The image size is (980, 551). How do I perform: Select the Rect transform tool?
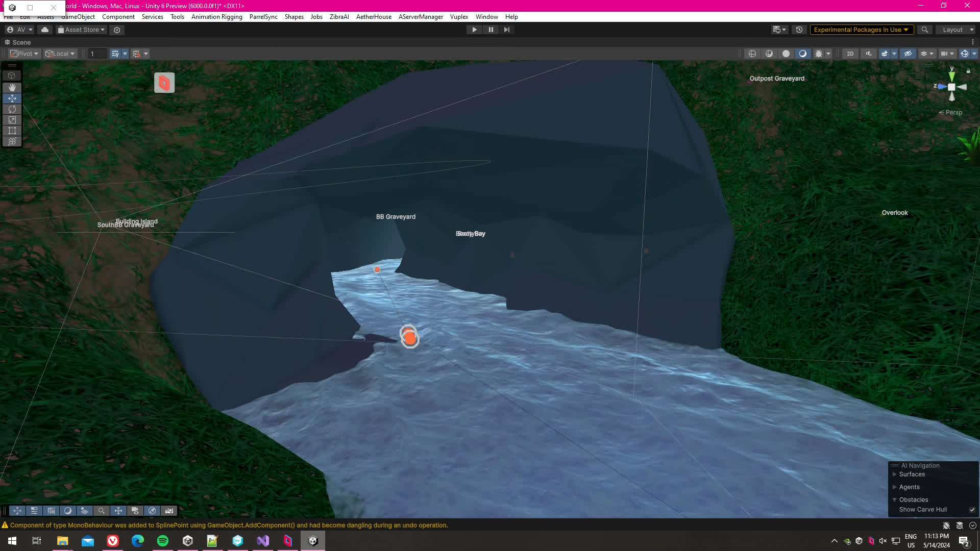click(x=12, y=131)
